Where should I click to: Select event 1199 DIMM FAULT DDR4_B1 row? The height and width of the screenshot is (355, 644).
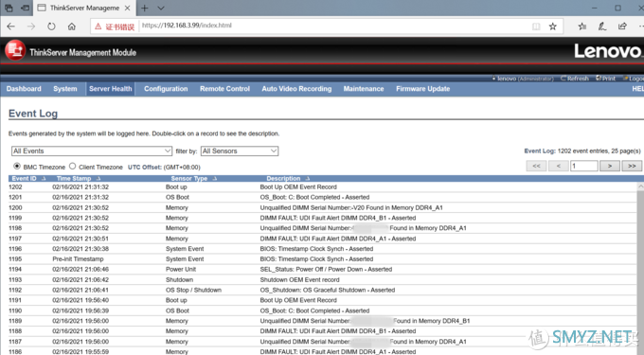coord(322,218)
